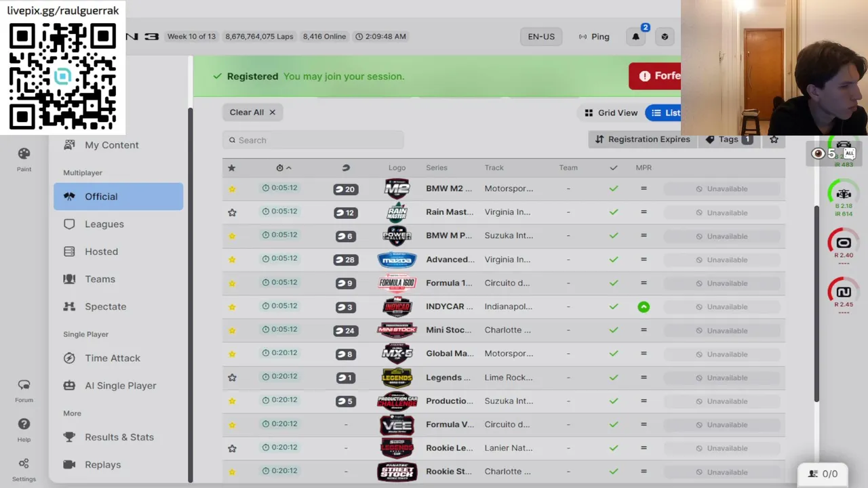Open Results & Stats
Screen dimensions: 868x488
click(x=119, y=437)
